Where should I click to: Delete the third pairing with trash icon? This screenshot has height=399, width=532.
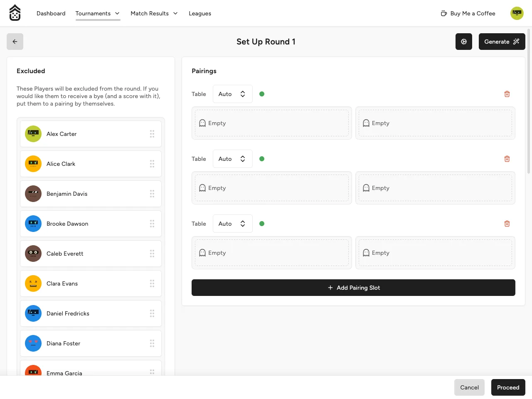[507, 224]
